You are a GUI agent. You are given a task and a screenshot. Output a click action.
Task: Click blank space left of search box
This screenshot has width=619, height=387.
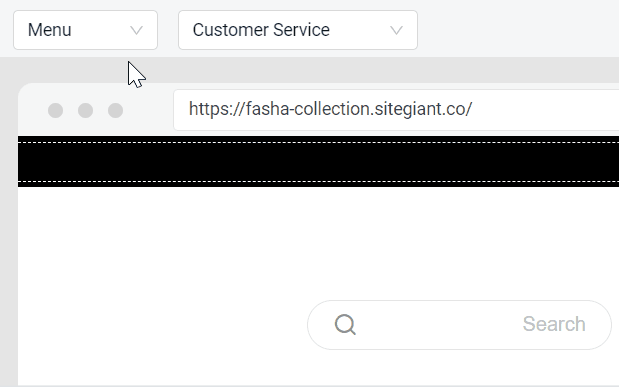pos(162,325)
